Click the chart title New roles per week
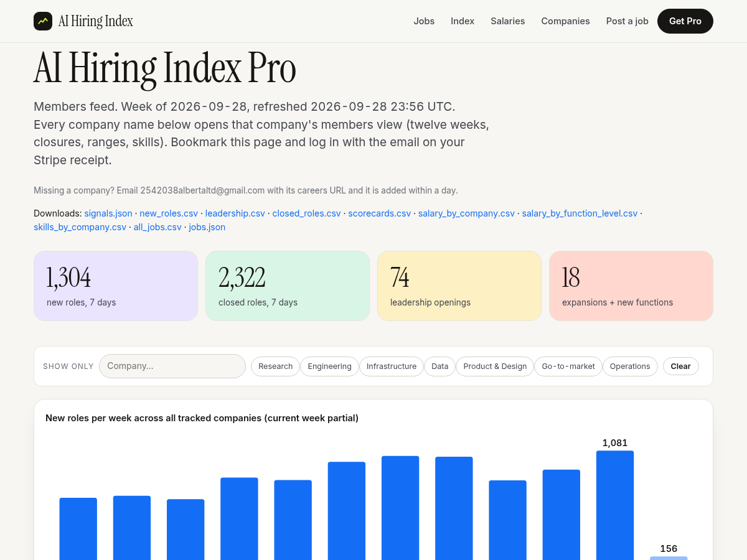Image resolution: width=747 pixels, height=560 pixels. [202, 418]
